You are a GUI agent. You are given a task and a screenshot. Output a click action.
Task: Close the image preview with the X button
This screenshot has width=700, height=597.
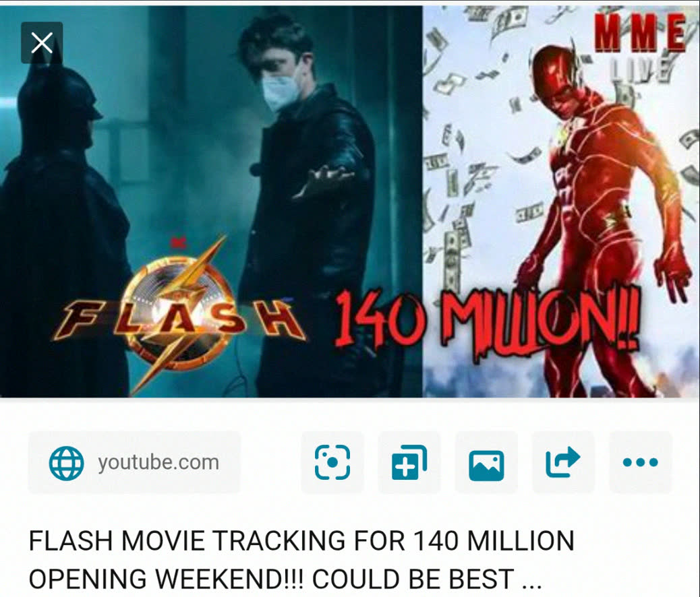(x=42, y=43)
